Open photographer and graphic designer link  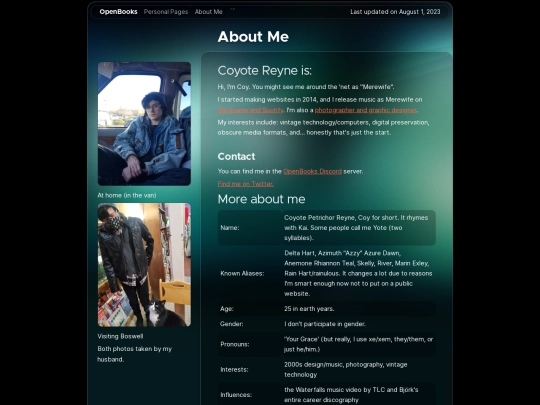pyautogui.click(x=365, y=110)
